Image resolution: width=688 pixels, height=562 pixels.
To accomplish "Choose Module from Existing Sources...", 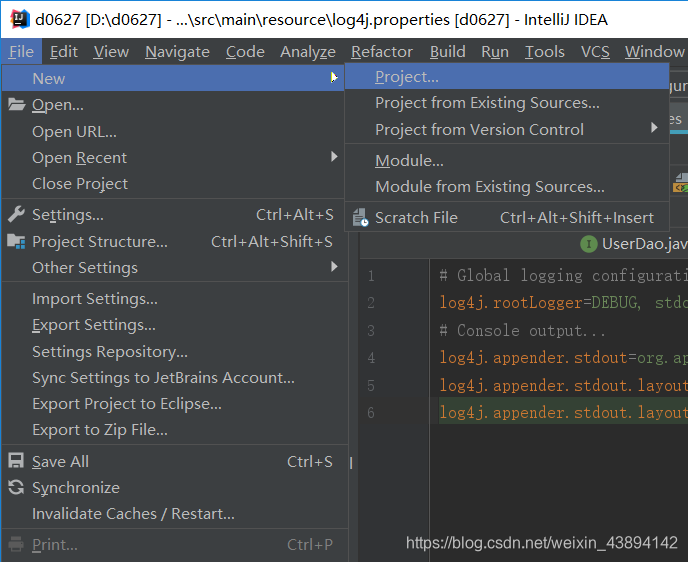I will pyautogui.click(x=507, y=187).
